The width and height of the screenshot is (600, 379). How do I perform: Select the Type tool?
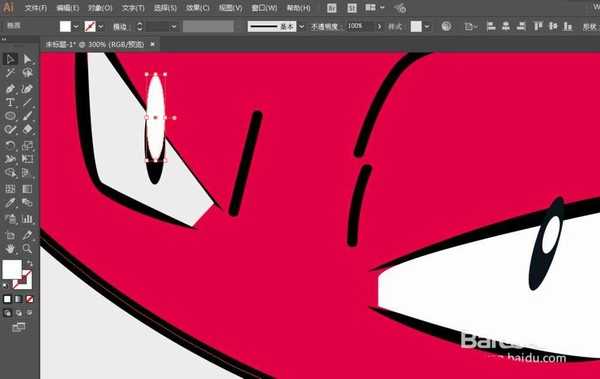click(x=10, y=102)
